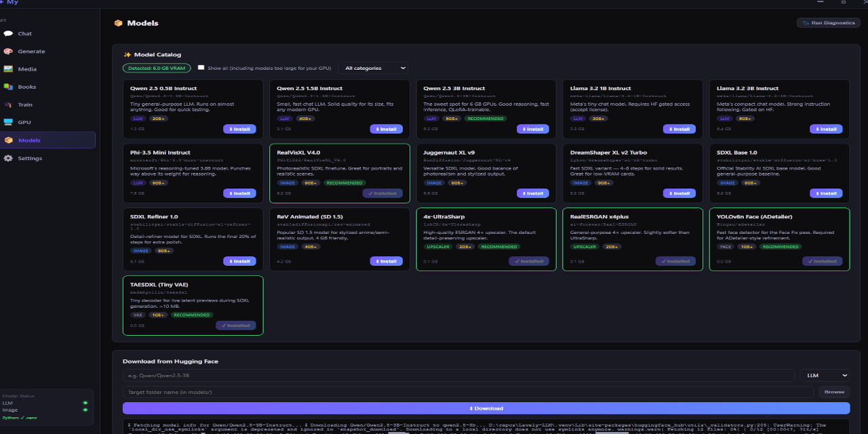Click Run Diagnostics button

[829, 23]
